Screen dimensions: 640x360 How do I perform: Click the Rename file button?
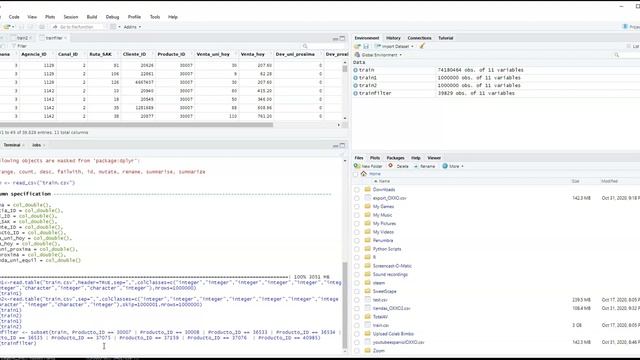[x=424, y=167]
